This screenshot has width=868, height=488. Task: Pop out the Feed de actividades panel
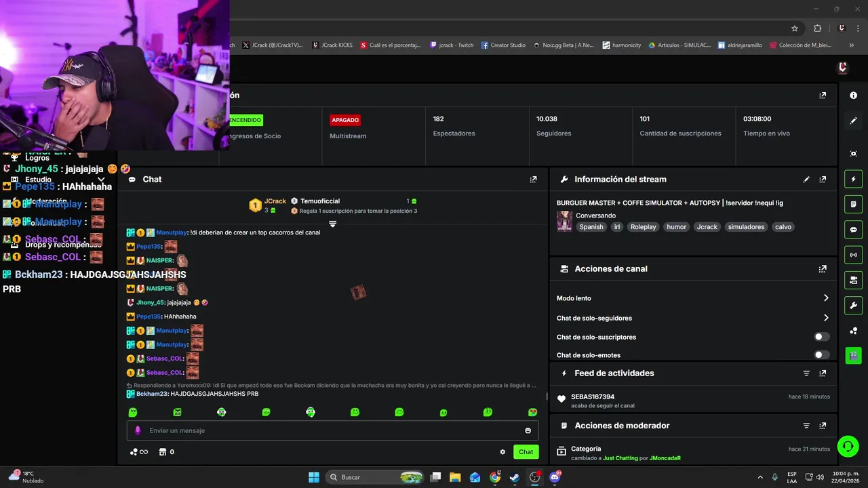[823, 373]
